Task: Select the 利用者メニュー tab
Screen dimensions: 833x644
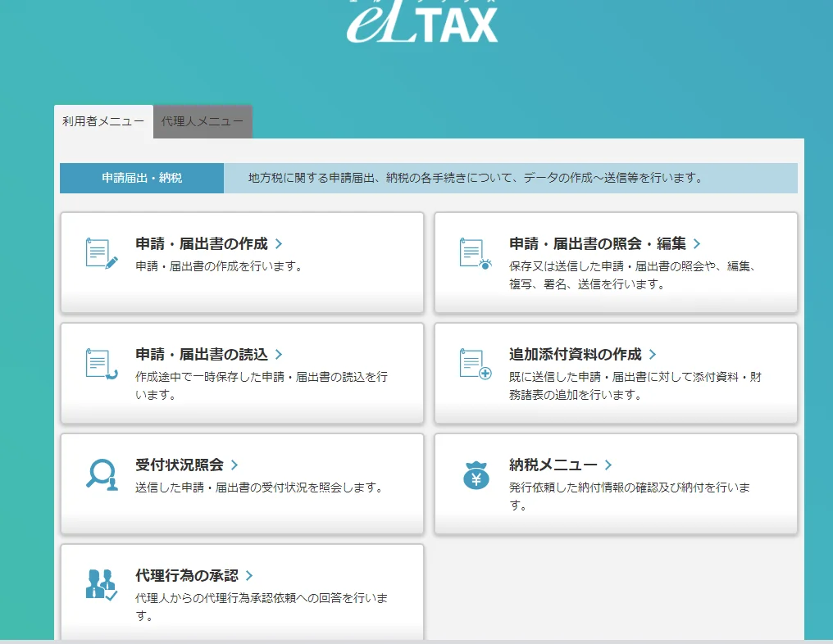Action: (103, 121)
